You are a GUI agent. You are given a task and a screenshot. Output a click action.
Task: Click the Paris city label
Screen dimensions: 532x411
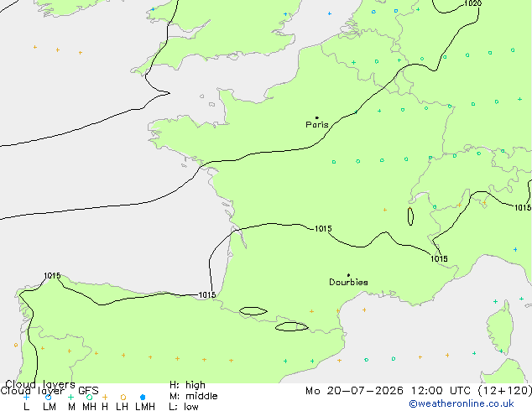[317, 125]
